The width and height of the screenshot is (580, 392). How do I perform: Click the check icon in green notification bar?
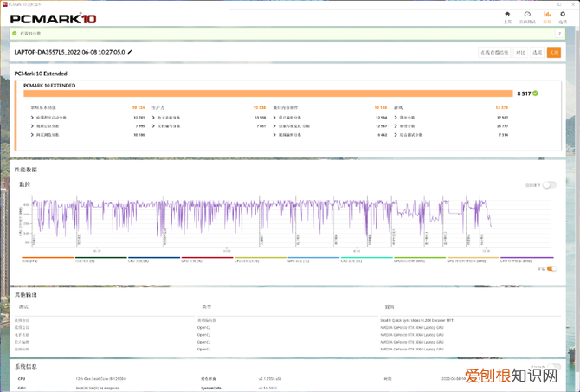(16, 34)
